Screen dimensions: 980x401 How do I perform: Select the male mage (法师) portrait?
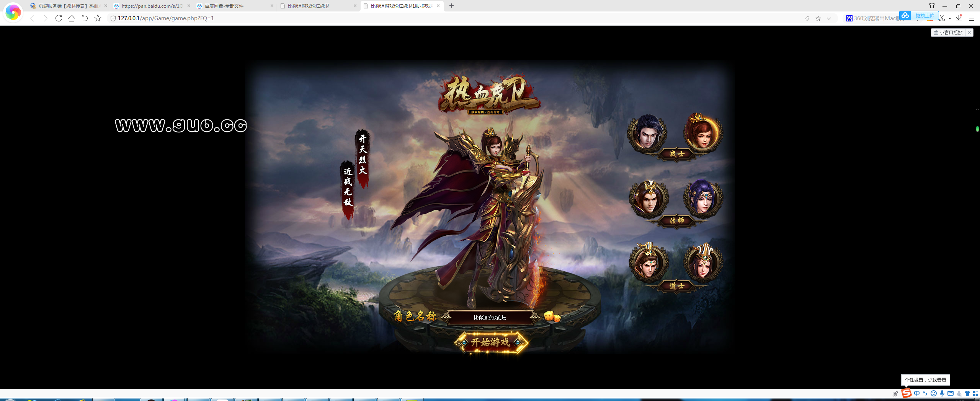click(x=648, y=199)
